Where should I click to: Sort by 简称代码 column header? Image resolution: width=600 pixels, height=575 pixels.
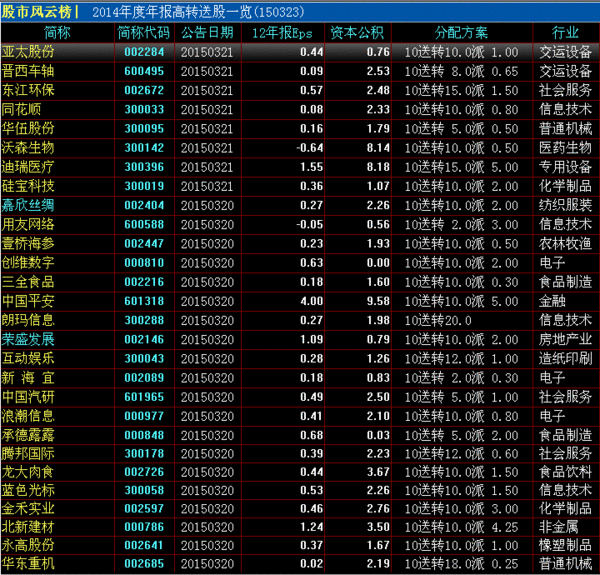click(143, 33)
